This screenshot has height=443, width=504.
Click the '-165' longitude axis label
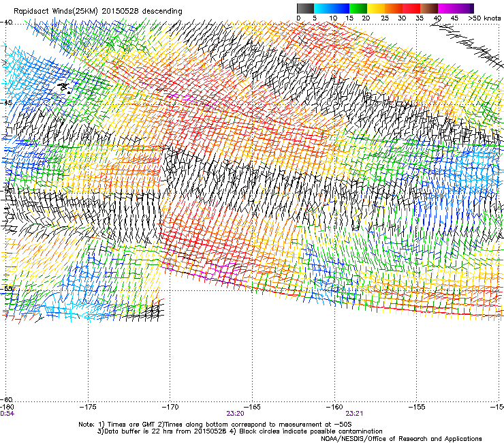(x=253, y=407)
